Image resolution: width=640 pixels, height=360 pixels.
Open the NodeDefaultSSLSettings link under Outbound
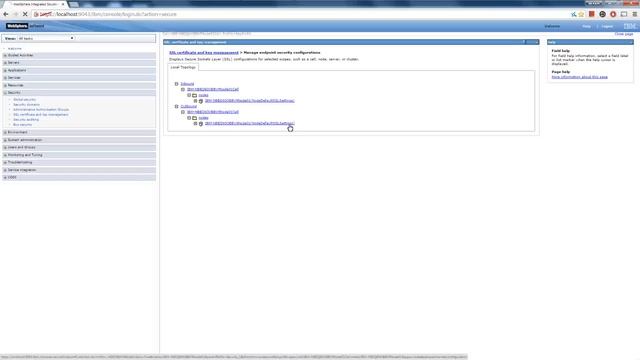249,123
